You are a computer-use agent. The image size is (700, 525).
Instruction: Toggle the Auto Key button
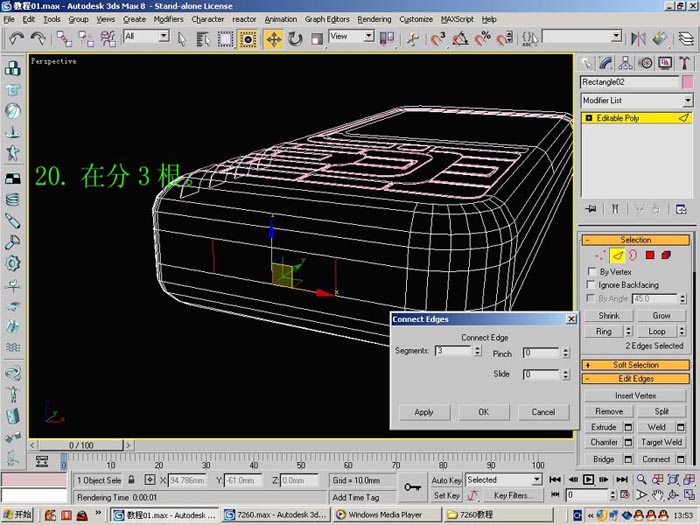[446, 480]
